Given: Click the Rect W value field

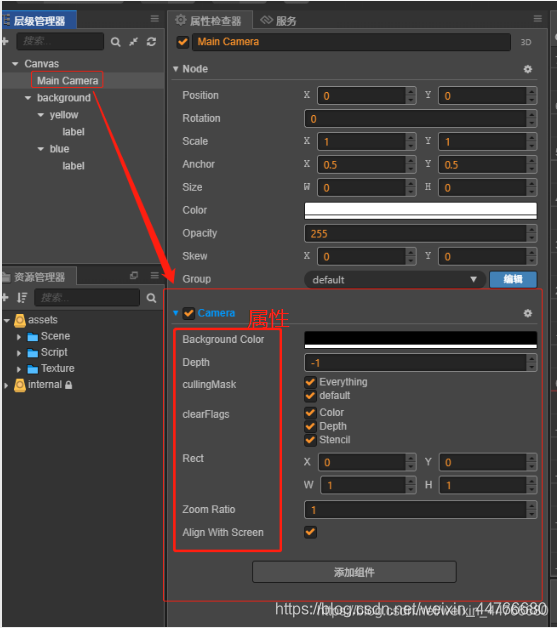Looking at the screenshot, I should point(363,485).
